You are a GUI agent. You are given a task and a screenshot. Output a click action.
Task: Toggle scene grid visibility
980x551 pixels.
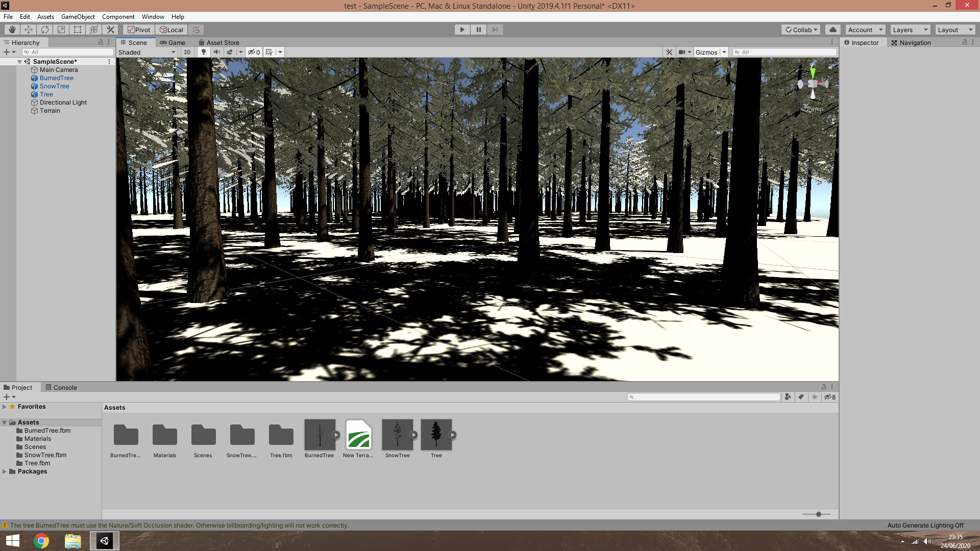[269, 52]
